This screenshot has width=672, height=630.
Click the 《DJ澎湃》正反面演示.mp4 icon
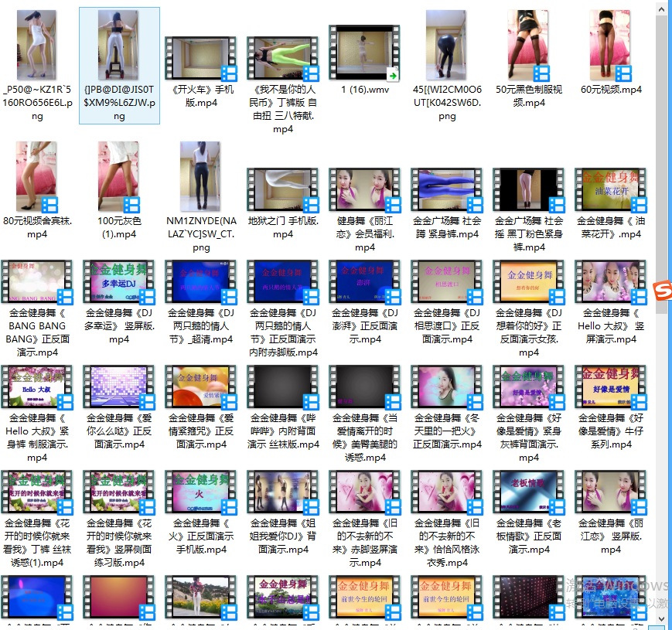click(x=365, y=282)
